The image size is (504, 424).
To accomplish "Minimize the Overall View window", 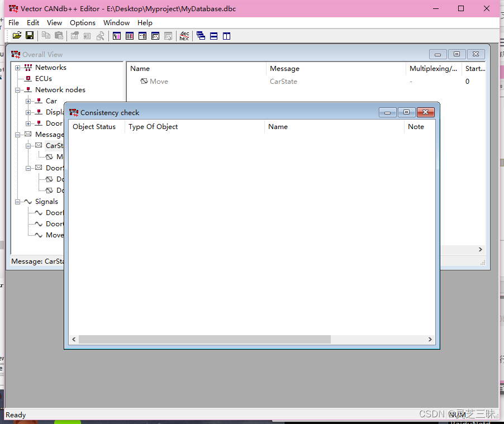I will pos(438,54).
